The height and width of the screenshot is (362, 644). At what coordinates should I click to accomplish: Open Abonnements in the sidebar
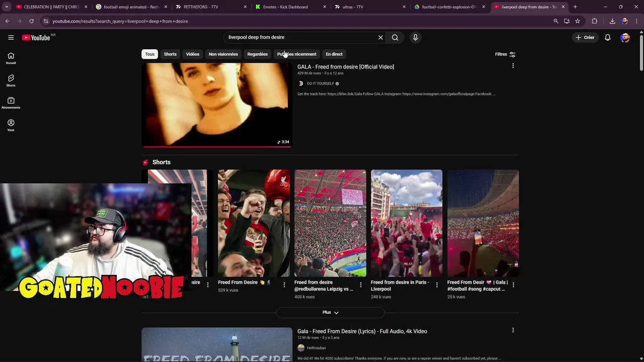tap(11, 103)
